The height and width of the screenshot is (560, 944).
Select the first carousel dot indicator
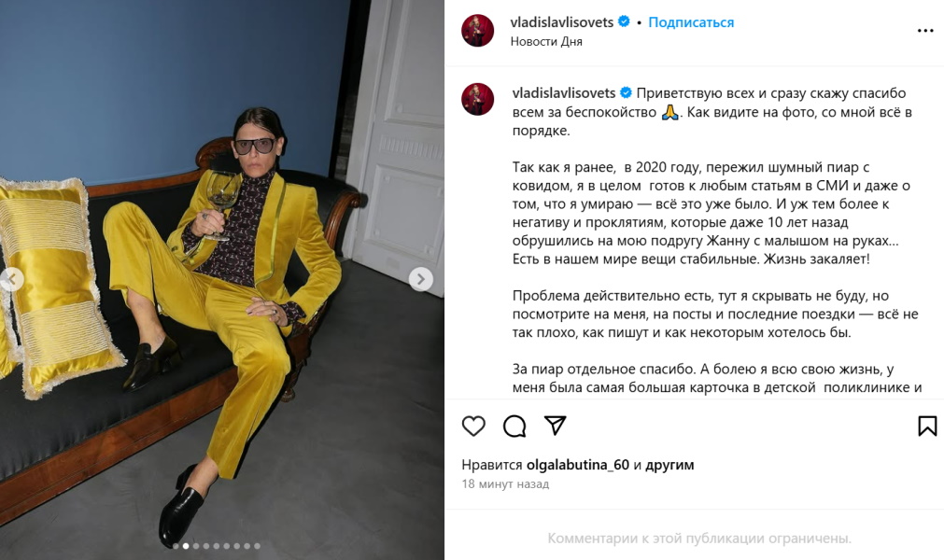[x=176, y=546]
